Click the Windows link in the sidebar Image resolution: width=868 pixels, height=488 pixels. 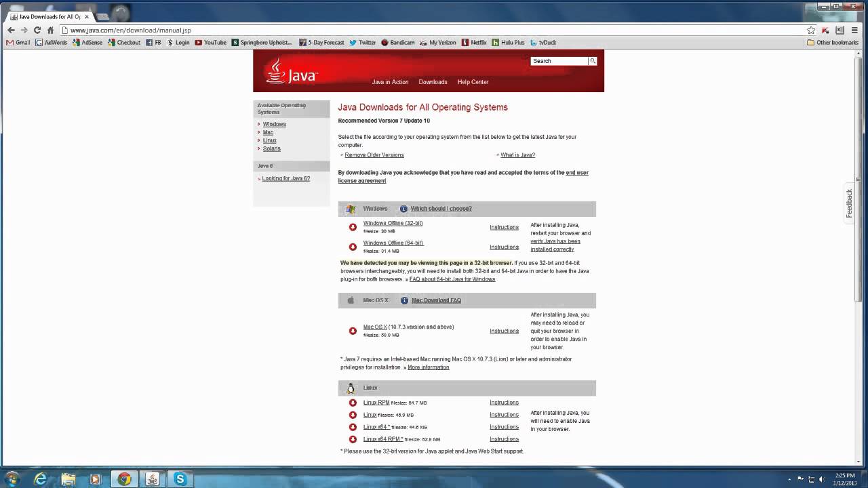pos(274,124)
